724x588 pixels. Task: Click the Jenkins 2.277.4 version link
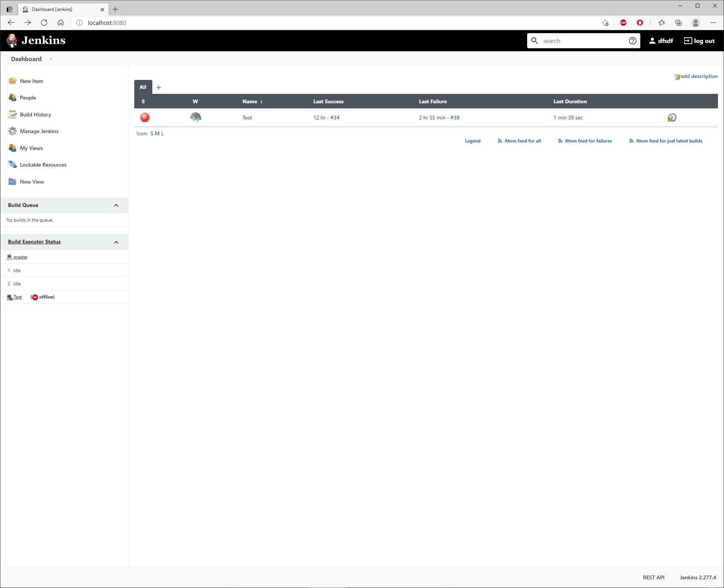[x=698, y=577]
